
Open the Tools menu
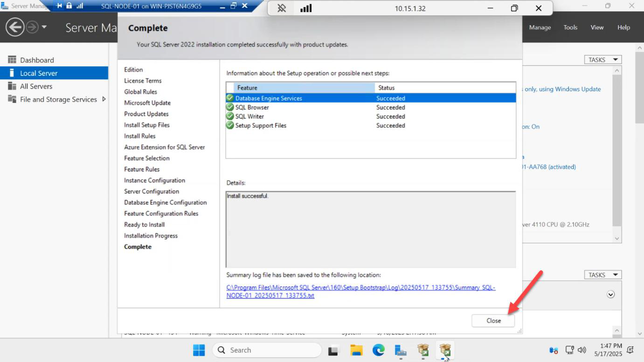point(570,27)
